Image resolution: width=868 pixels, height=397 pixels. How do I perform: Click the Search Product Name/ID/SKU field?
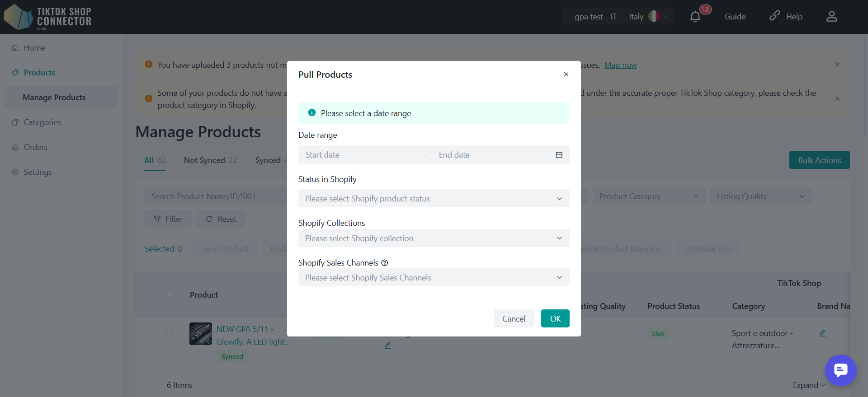(x=216, y=196)
